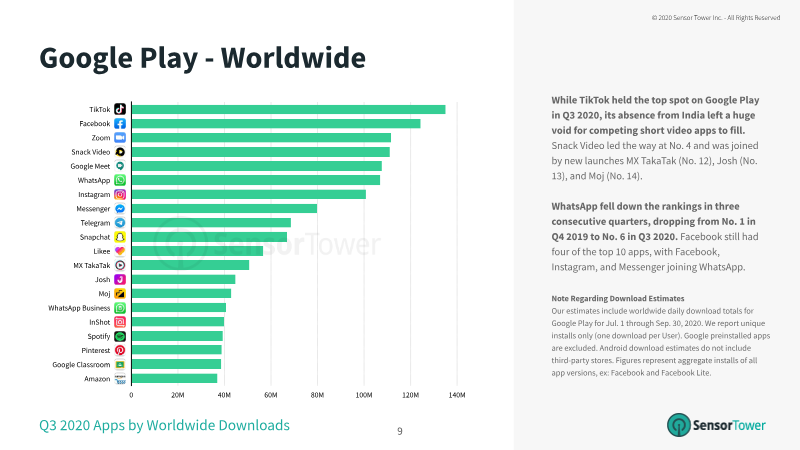800x450 pixels.
Task: Click the Likee heart icon
Action: (120, 251)
